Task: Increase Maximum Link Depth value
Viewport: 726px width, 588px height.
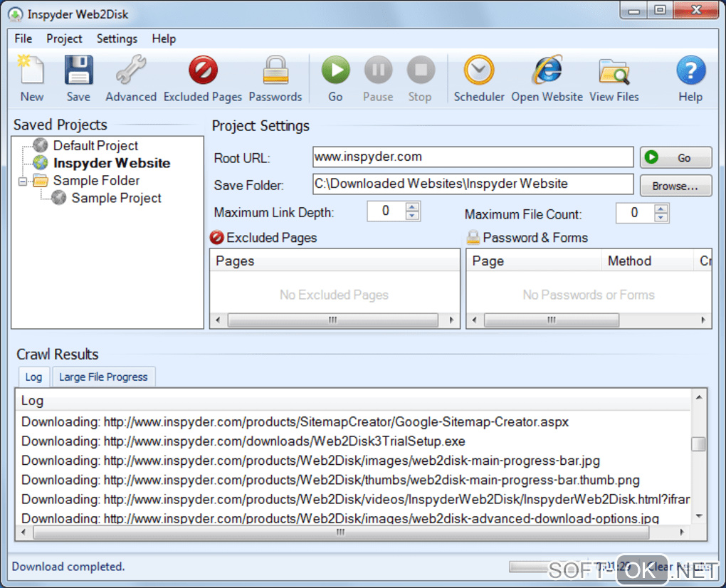Action: pyautogui.click(x=412, y=207)
